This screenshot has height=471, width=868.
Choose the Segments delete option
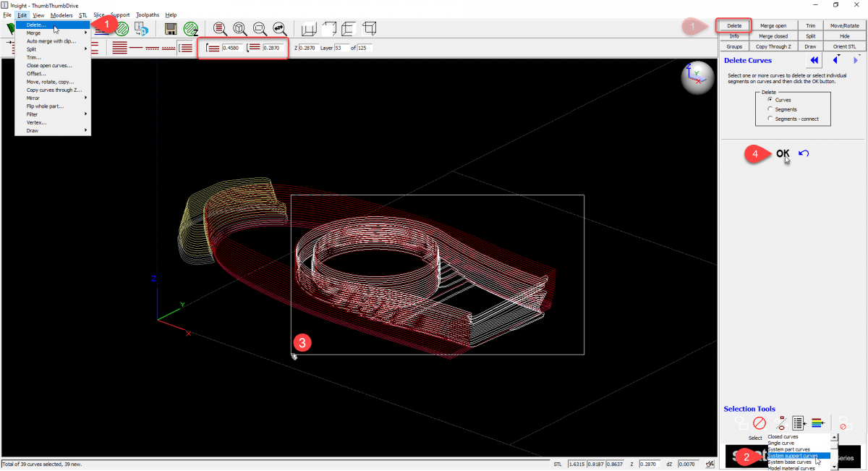(x=770, y=109)
